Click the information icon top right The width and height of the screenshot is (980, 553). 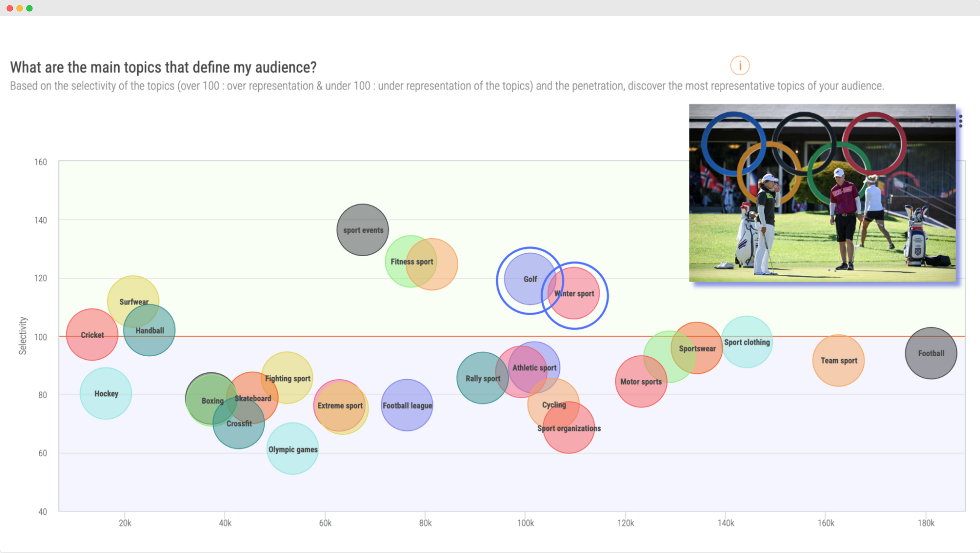pyautogui.click(x=740, y=65)
